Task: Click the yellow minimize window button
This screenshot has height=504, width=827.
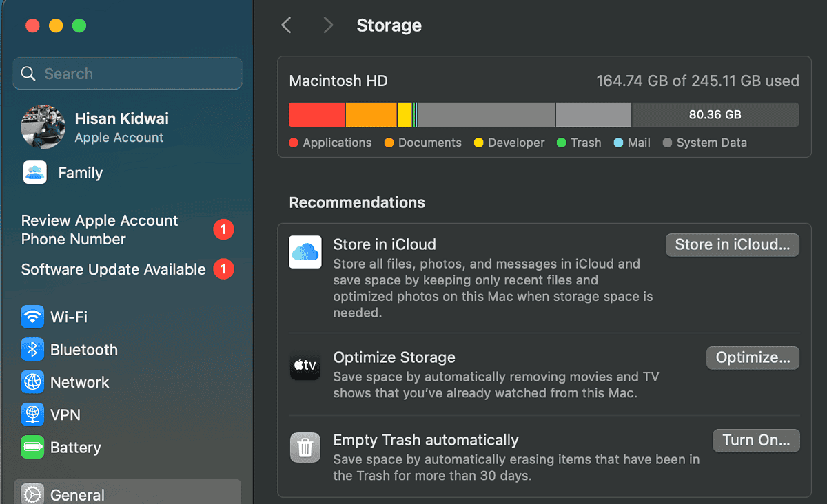Action: (x=56, y=26)
